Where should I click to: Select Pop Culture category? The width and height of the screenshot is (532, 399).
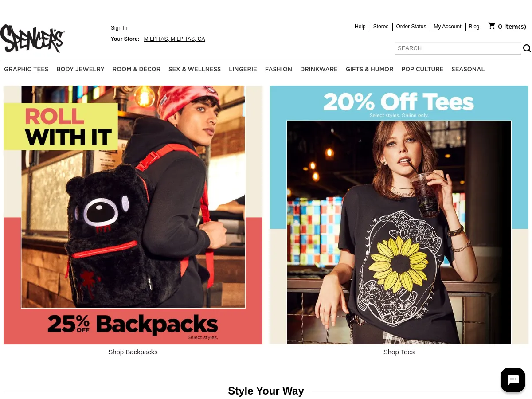coord(422,69)
